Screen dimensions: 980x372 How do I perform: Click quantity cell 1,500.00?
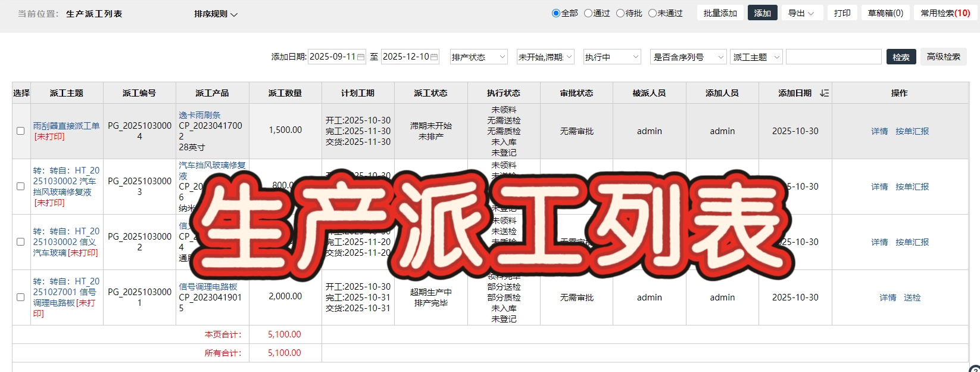point(285,130)
